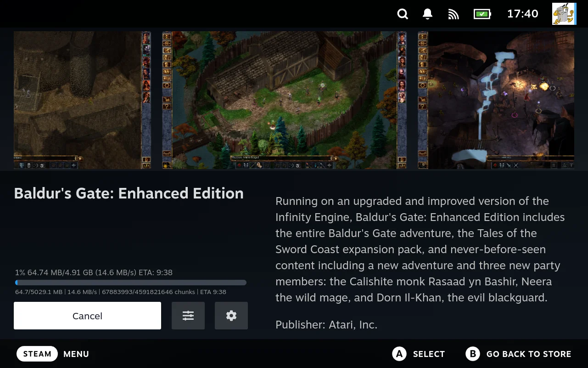Screen dimensions: 588x368
Task: Click the Publisher: Atari, Inc. text
Action: [326, 325]
